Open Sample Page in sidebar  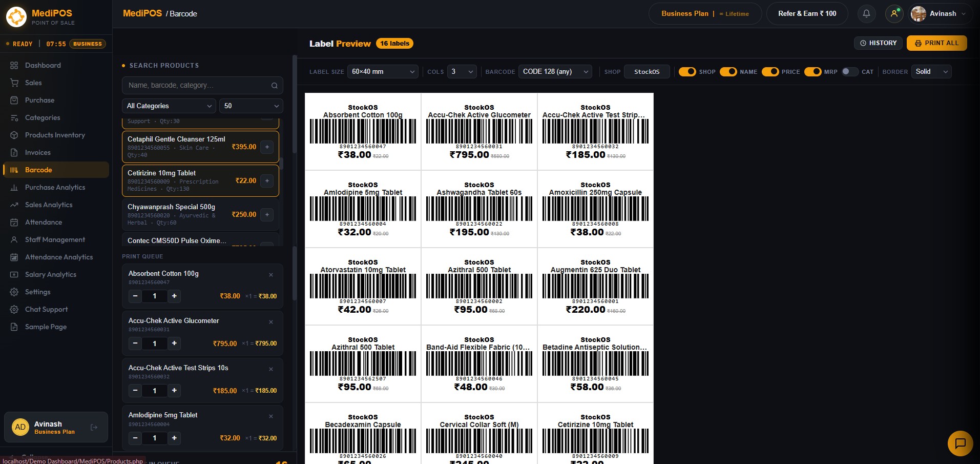(56, 327)
